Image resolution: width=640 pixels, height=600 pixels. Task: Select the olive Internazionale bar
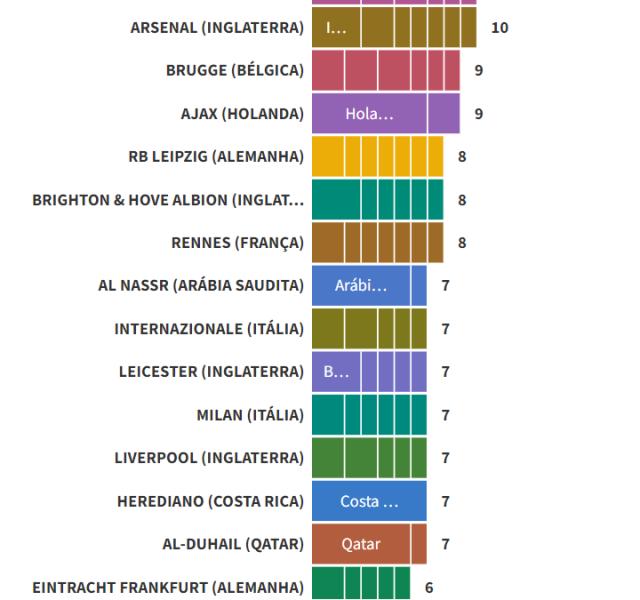pyautogui.click(x=369, y=329)
